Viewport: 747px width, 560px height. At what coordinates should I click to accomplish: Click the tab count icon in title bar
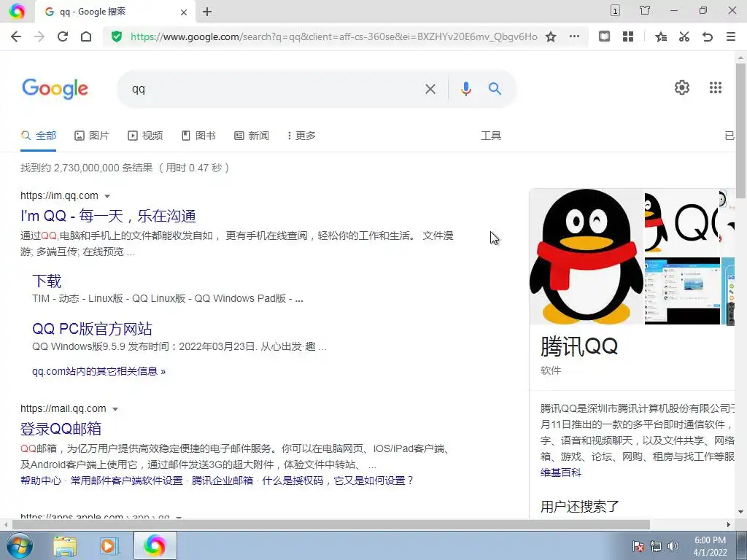point(616,10)
